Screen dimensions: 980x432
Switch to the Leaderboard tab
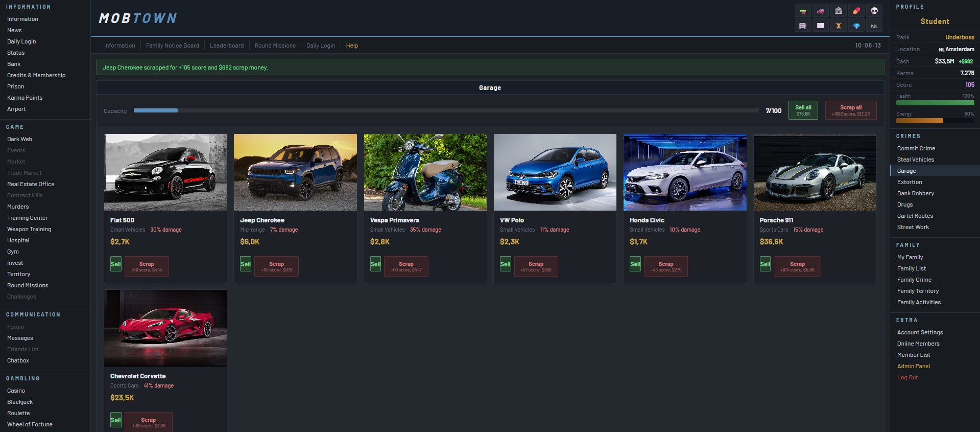[x=227, y=46]
